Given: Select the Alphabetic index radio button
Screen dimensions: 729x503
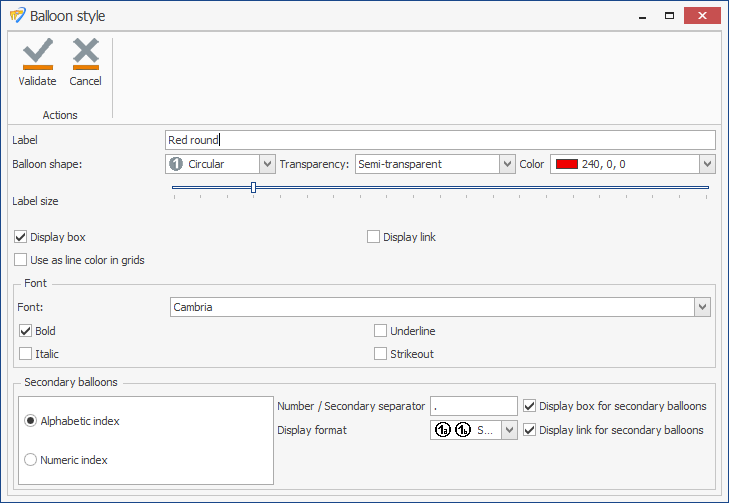Looking at the screenshot, I should 31,421.
